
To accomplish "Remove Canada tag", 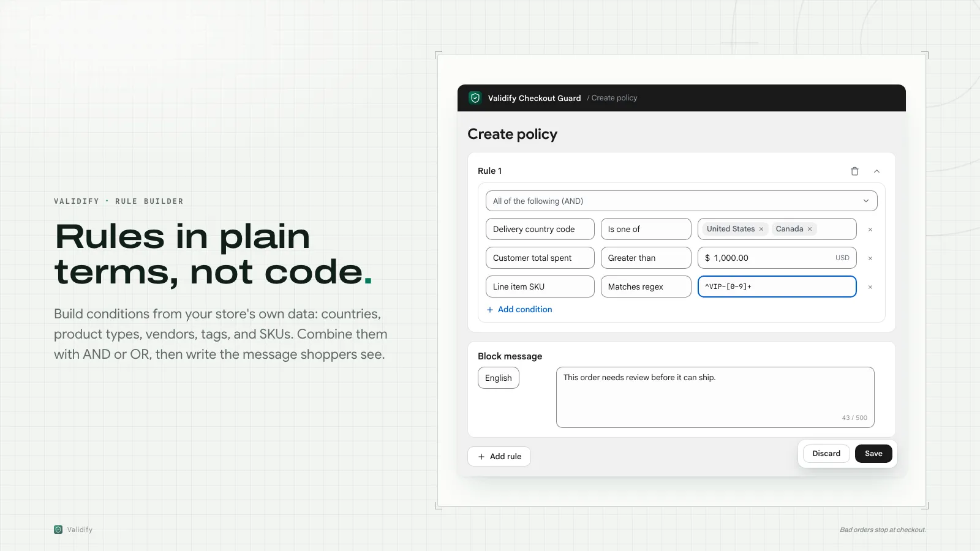I will click(x=810, y=229).
